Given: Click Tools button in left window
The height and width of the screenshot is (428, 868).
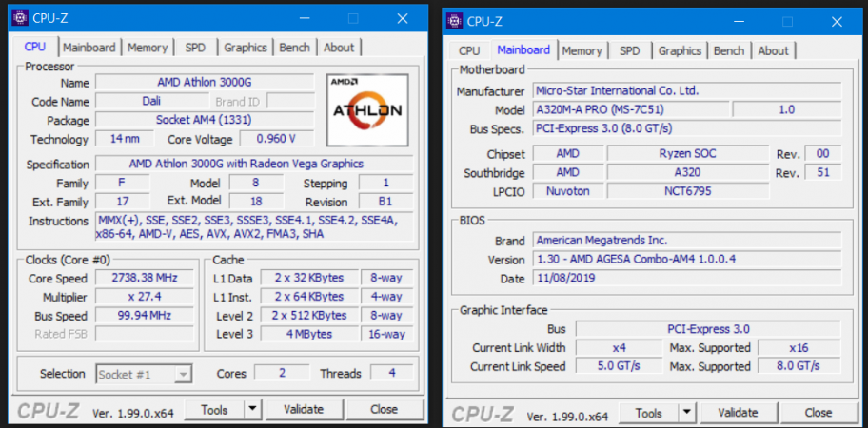Looking at the screenshot, I should coord(214,409).
